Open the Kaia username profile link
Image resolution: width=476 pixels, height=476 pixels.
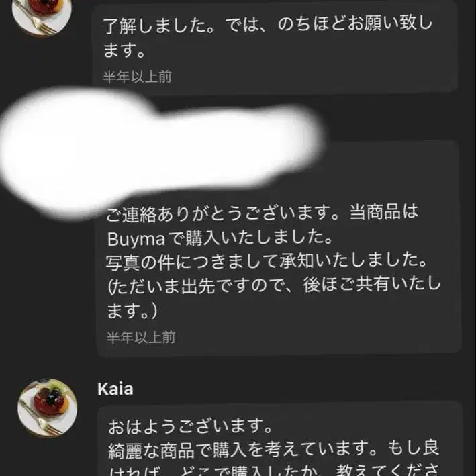click(x=115, y=389)
